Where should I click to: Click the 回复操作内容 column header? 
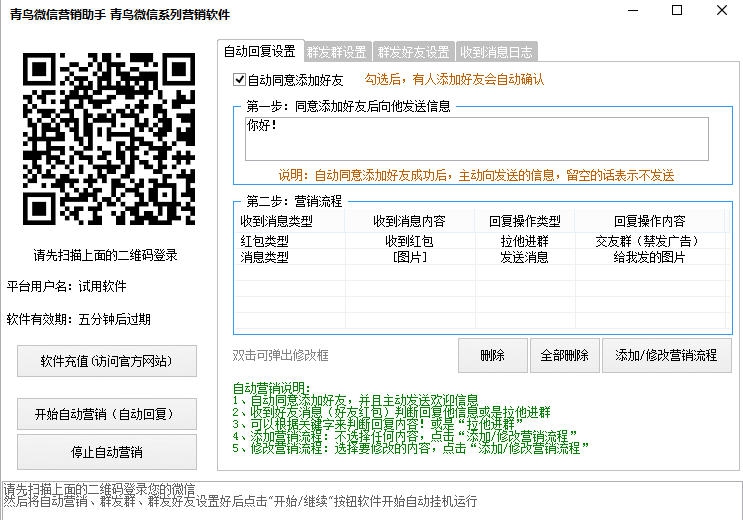(650, 221)
